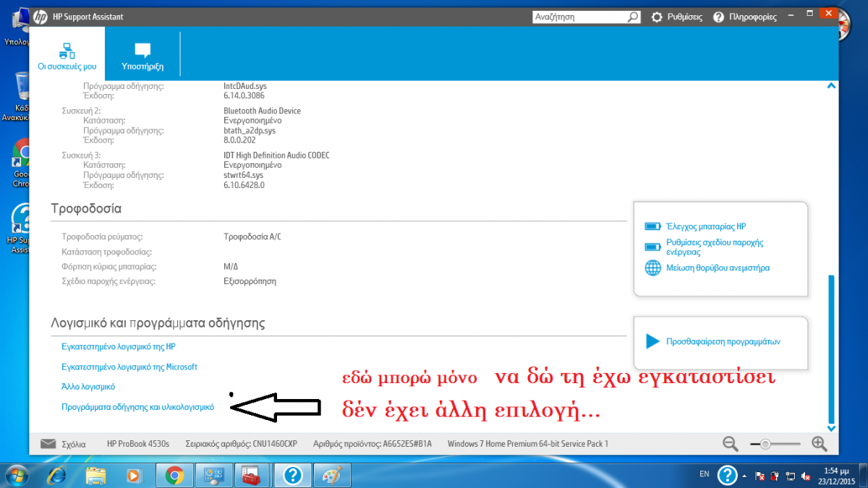Click the Λογισμικό και προγράμματα οδήγησης heading
The width and height of the screenshot is (868, 488).
click(158, 322)
